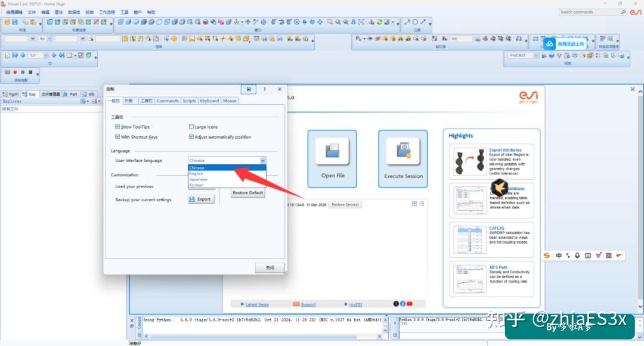Image resolution: width=644 pixels, height=346 pixels.
Task: Open the 工作流程 menu
Action: (107, 13)
